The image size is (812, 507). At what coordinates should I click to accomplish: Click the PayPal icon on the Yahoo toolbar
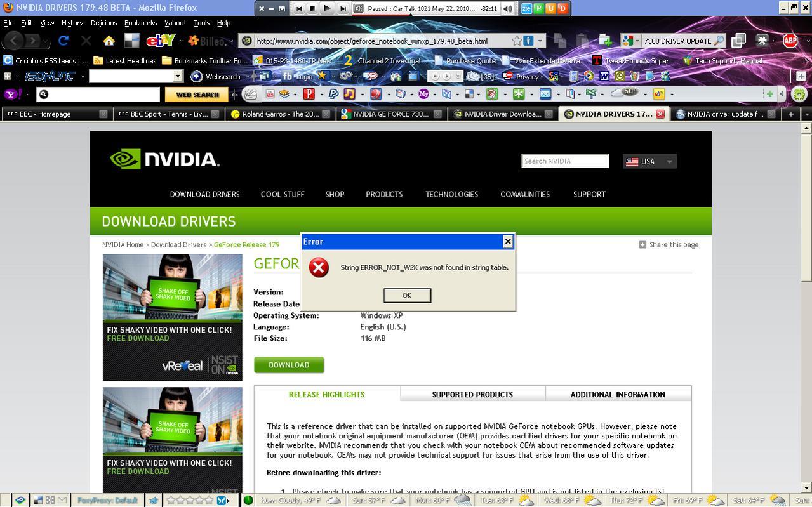coord(333,94)
